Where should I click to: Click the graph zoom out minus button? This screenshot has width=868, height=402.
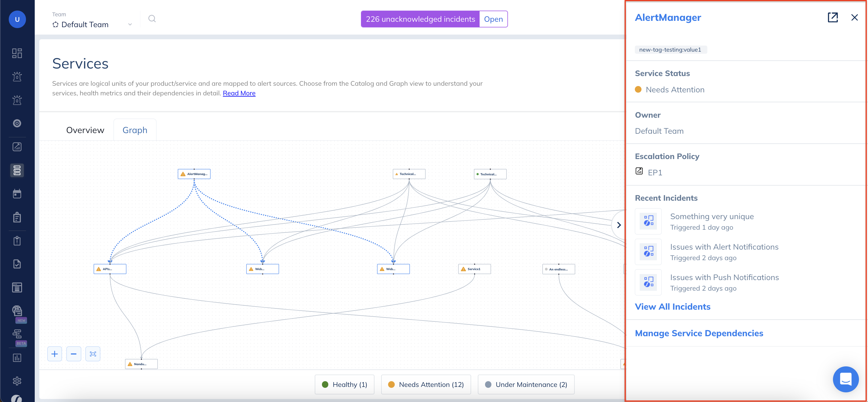point(73,354)
